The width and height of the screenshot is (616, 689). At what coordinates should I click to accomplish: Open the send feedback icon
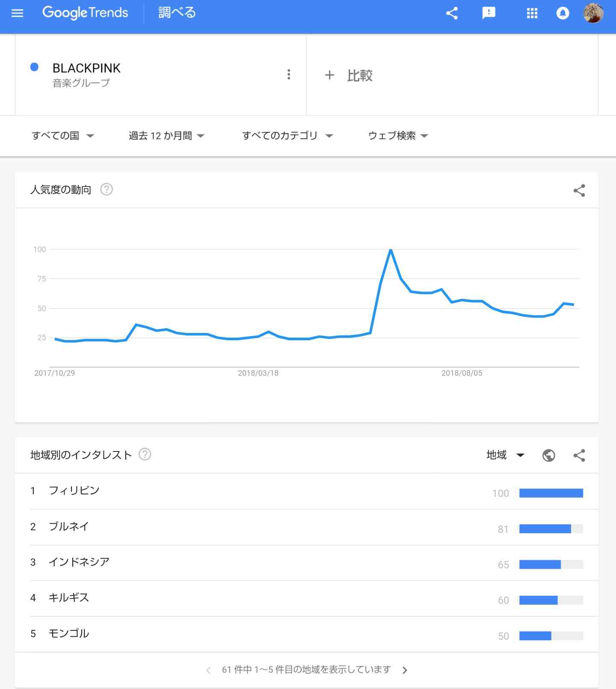(489, 13)
